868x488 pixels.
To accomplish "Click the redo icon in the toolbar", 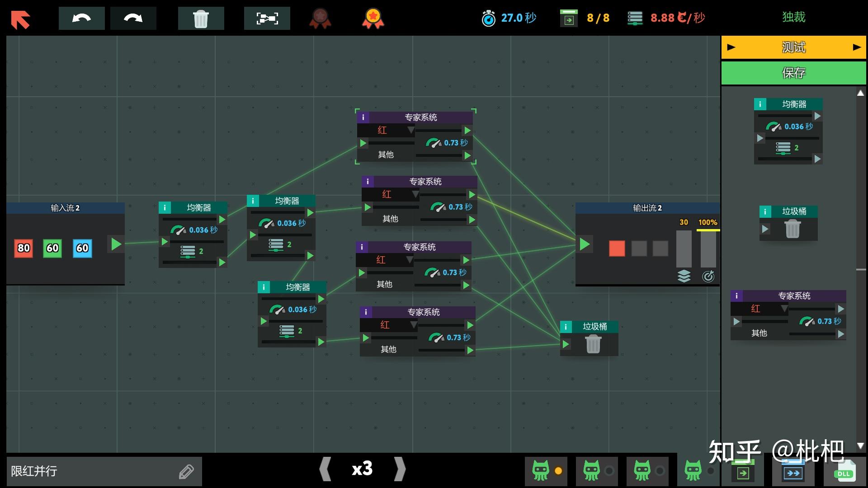I will (133, 18).
